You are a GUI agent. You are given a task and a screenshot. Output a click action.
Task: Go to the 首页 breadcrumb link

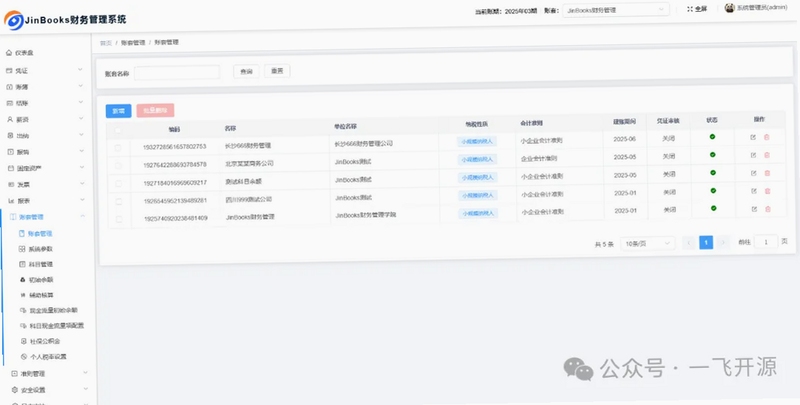coord(106,43)
